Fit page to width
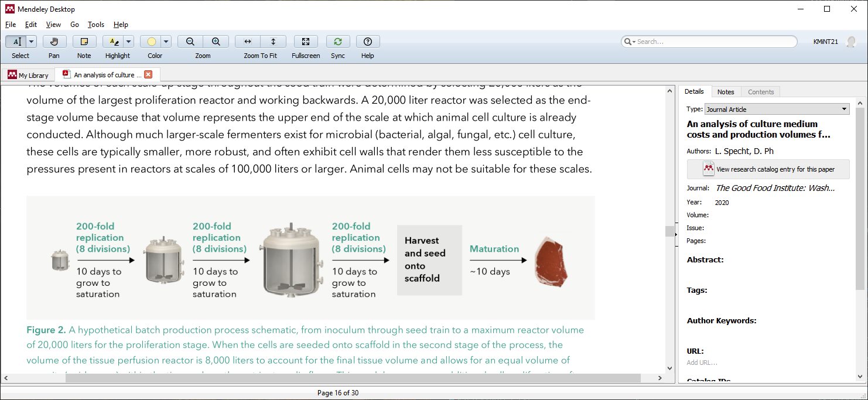Viewport: 868px width, 400px height. pyautogui.click(x=248, y=42)
